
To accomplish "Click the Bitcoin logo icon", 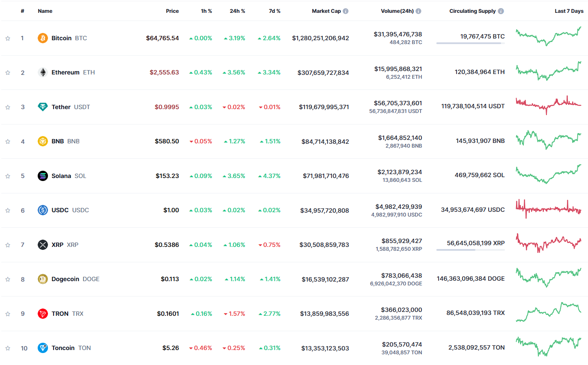I will coord(43,38).
